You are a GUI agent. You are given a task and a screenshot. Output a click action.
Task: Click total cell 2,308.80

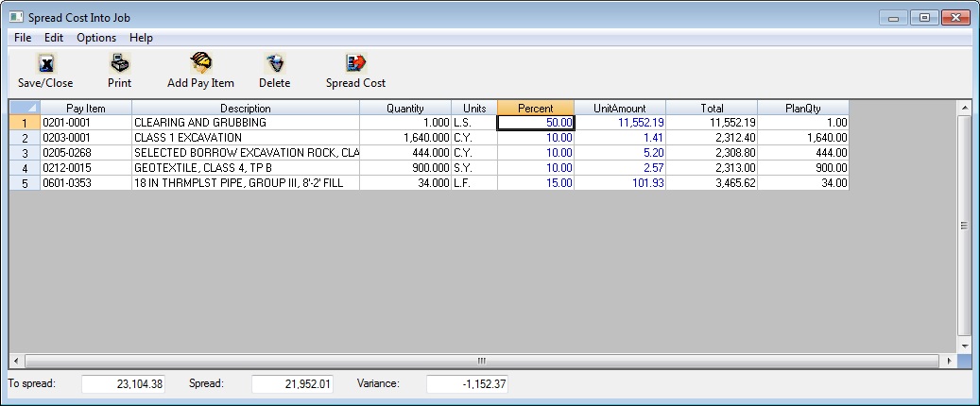click(712, 153)
